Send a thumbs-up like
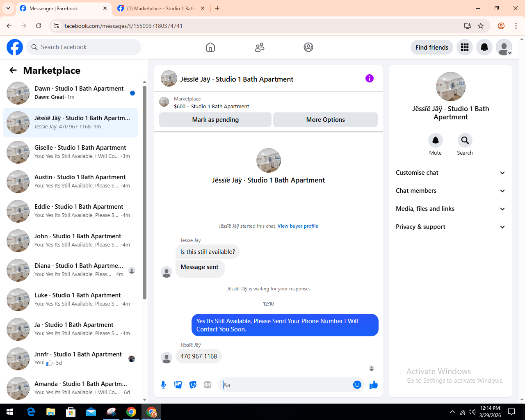 [x=374, y=385]
